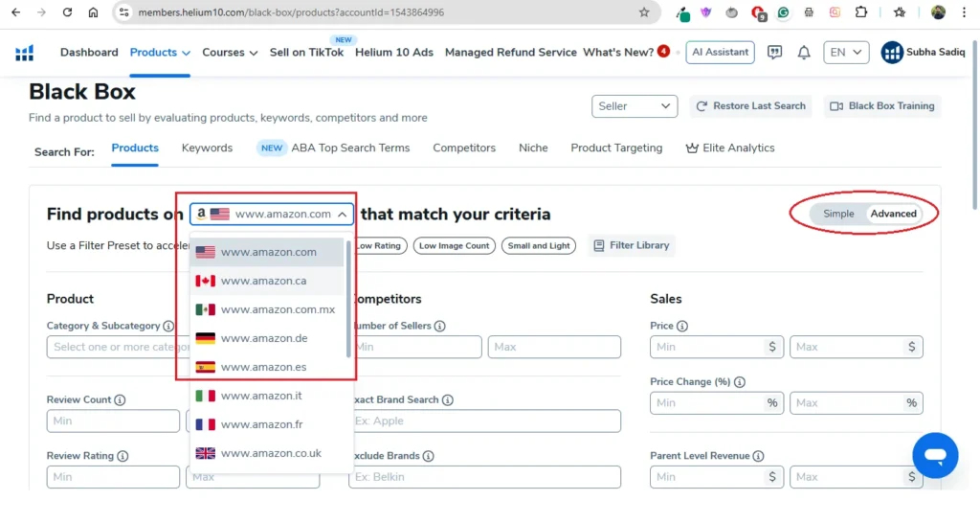Select www.amazon.co.uk marketplace
Viewport: 980px width, 523px height.
267,454
